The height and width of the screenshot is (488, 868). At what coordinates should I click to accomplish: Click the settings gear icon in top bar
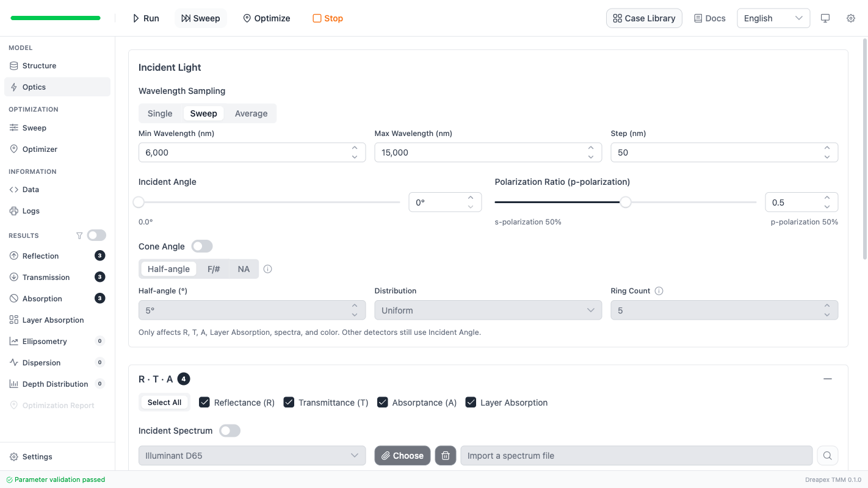coord(851,18)
